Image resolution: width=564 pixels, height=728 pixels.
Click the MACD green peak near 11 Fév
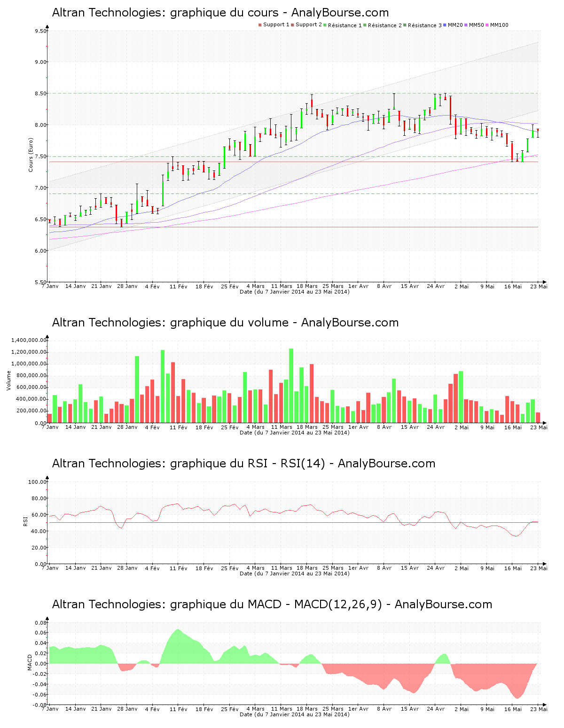pos(177,630)
